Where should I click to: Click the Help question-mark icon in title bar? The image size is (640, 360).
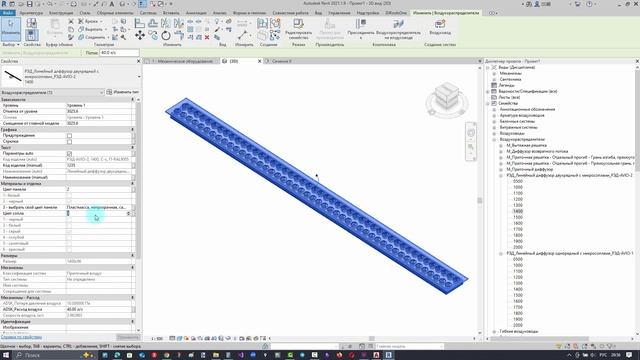tap(589, 4)
